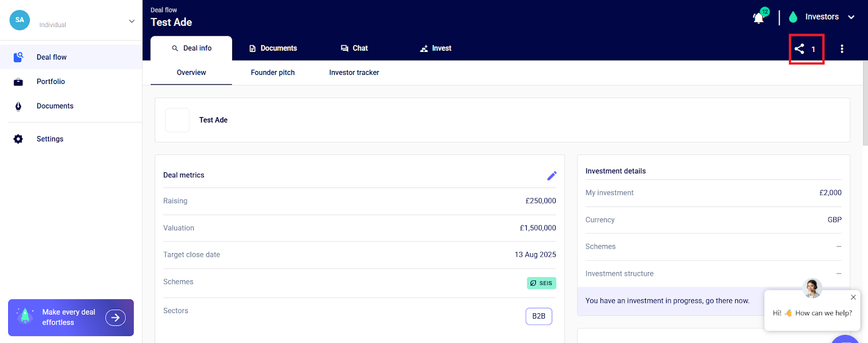Open the three-dot more options menu
This screenshot has width=868, height=343.
coord(841,49)
